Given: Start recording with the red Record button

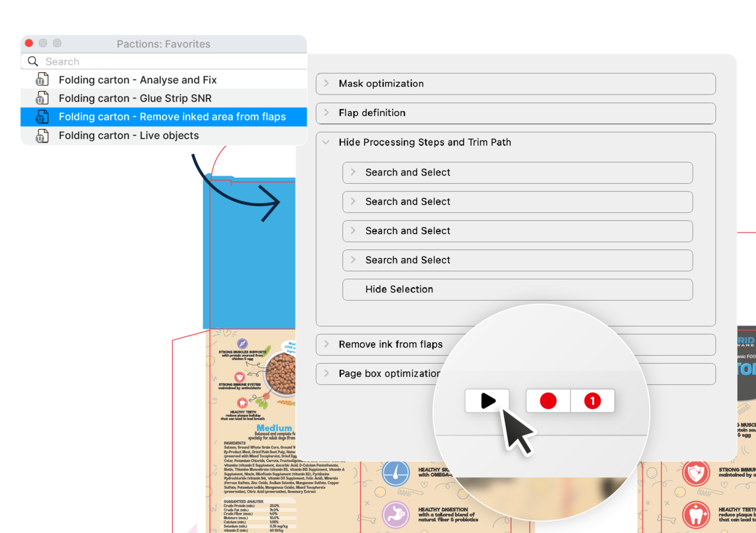Looking at the screenshot, I should 548,401.
